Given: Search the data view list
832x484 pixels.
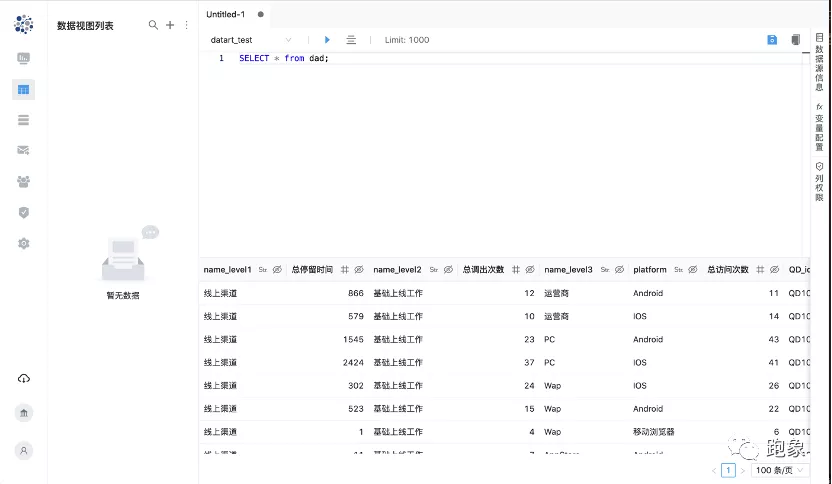Looking at the screenshot, I should tap(153, 25).
